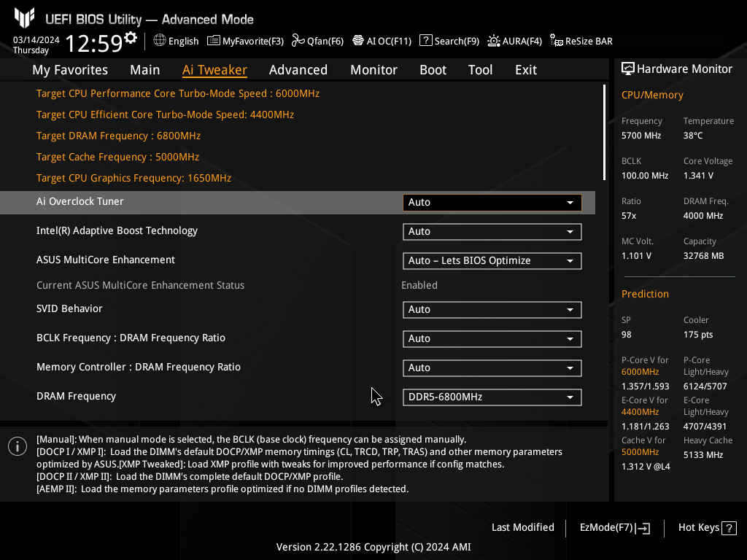747x560 pixels.
Task: Open the Qfan(F6) fan control icon
Action: [x=298, y=41]
